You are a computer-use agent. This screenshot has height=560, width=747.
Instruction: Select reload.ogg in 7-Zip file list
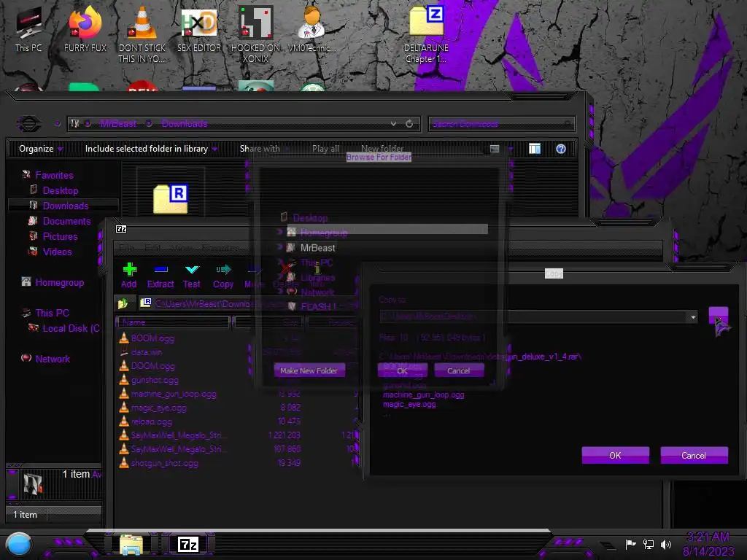tap(151, 421)
